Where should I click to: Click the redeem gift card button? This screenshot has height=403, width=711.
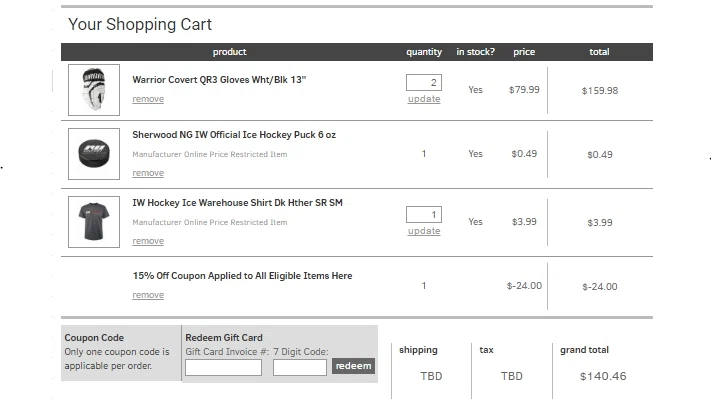(353, 366)
